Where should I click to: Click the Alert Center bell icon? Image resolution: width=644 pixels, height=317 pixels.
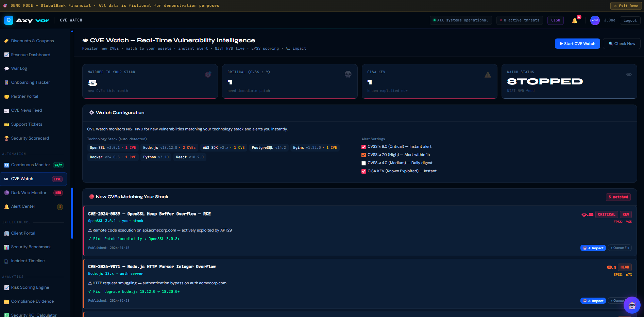coord(6,206)
